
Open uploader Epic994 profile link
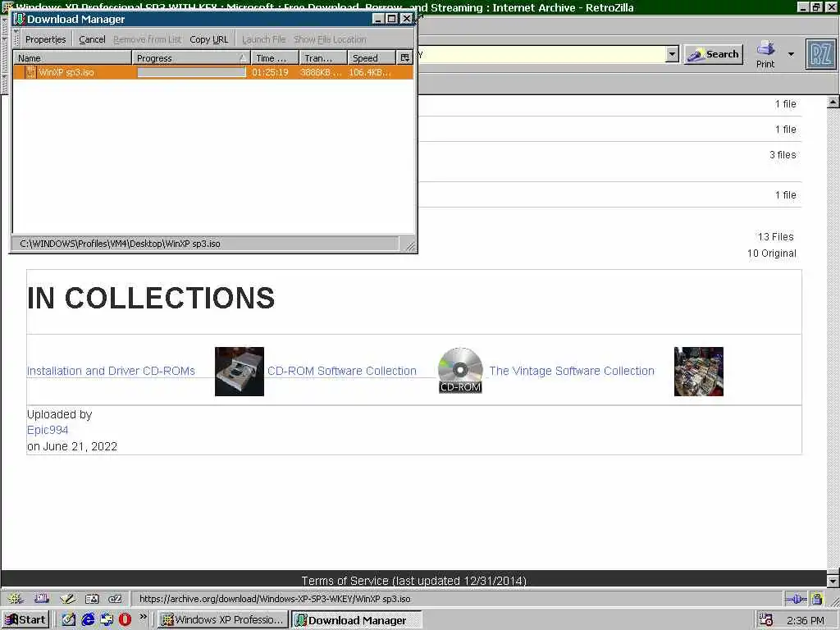(48, 430)
